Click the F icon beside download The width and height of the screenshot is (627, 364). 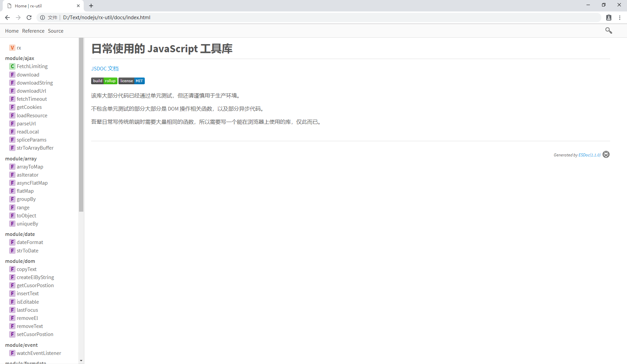(x=12, y=75)
